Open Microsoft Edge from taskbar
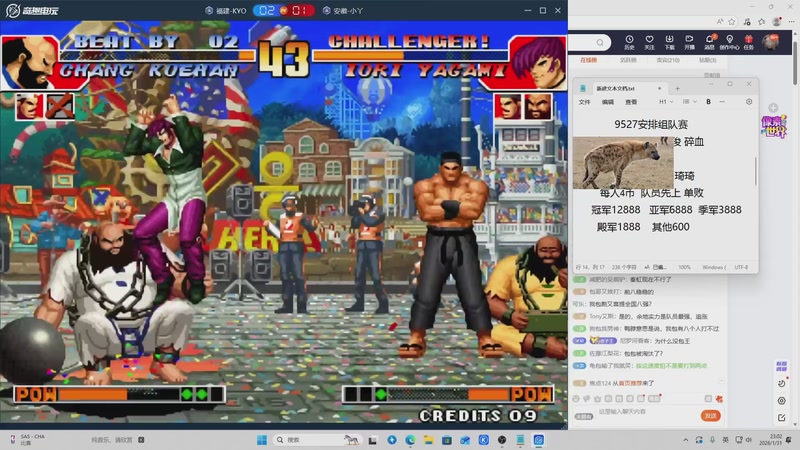The height and width of the screenshot is (450, 800). click(x=410, y=440)
